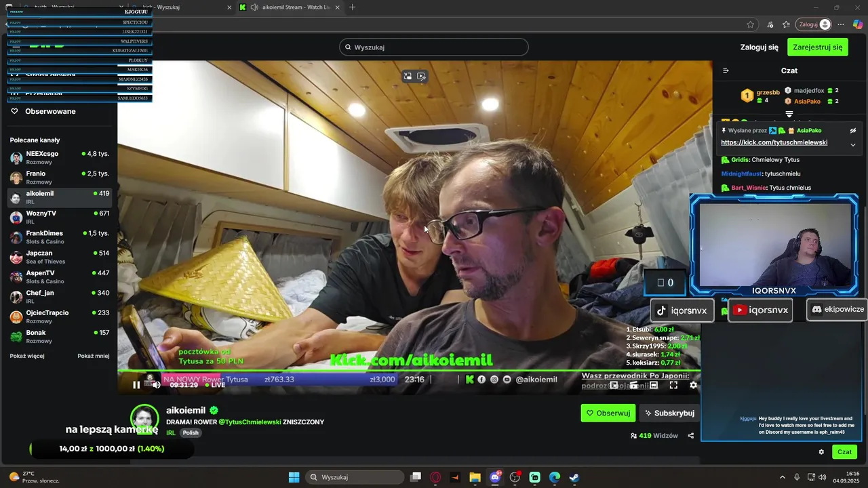This screenshot has height=488, width=868.
Task: Collapse list with Pokaż mniej
Action: pos(93,356)
